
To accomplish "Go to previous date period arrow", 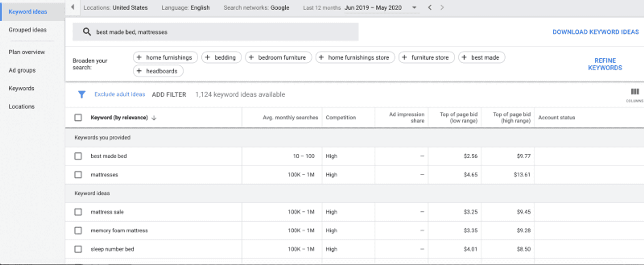I will tap(430, 8).
